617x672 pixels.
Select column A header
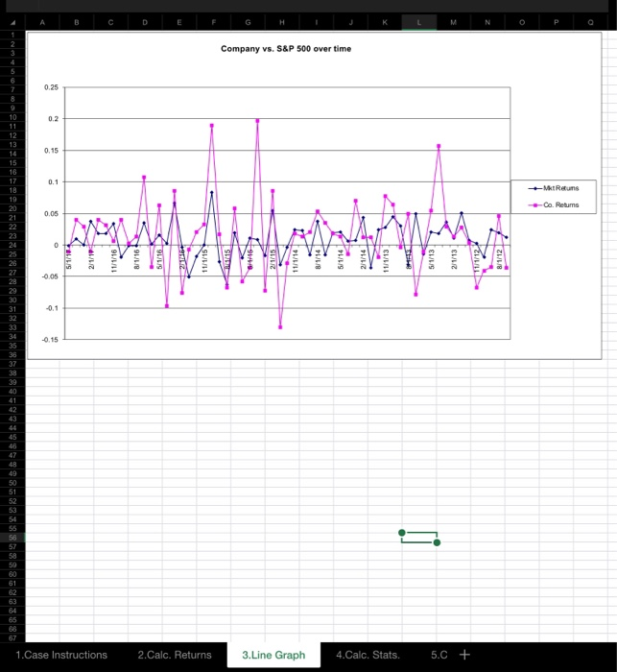(42, 22)
